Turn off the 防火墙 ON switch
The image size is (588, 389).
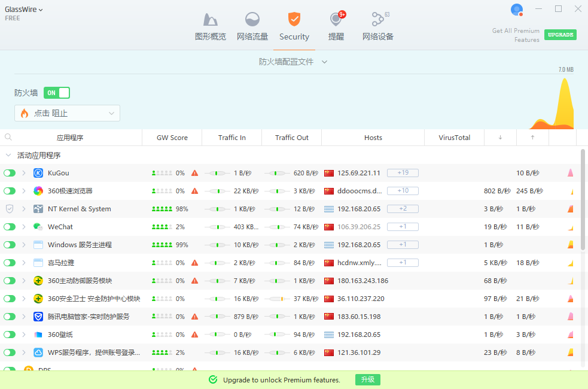point(57,93)
